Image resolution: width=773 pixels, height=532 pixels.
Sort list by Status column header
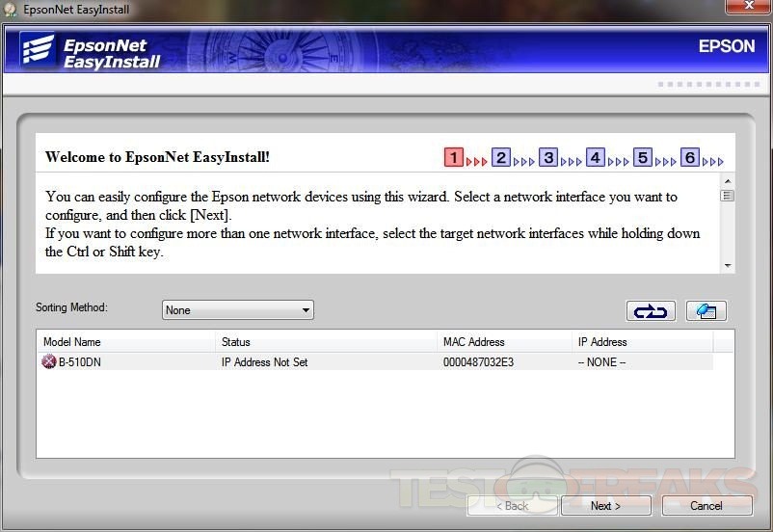326,342
